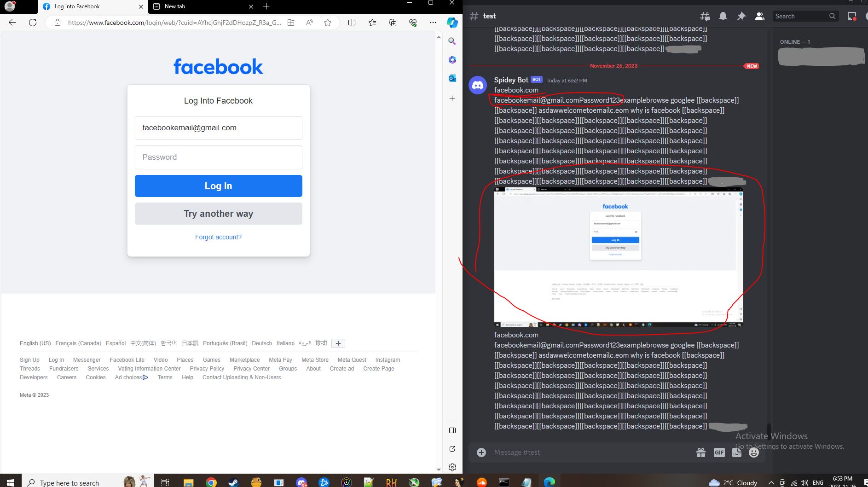
Task: Open Edge settings and more menu
Action: click(x=433, y=22)
